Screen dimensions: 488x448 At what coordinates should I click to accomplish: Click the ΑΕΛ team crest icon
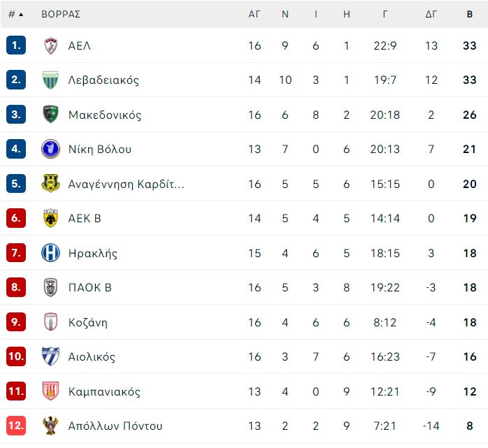pos(50,45)
